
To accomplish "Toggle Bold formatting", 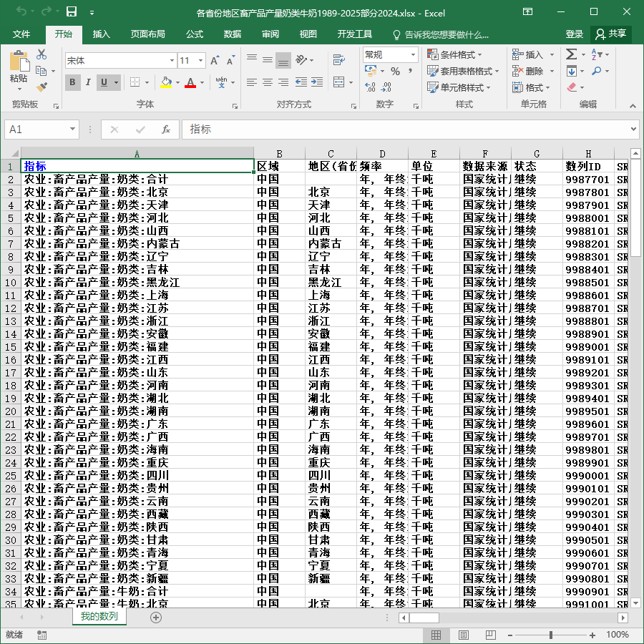I will (x=73, y=82).
